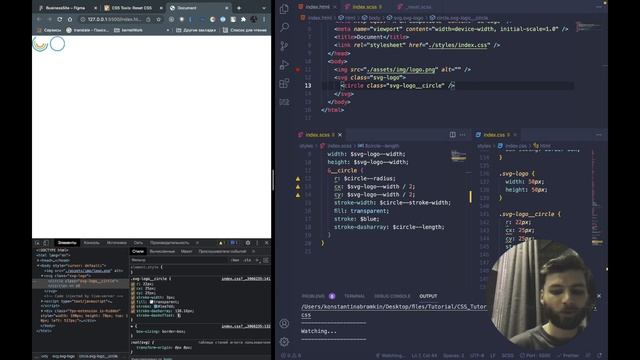The height and width of the screenshot is (360, 640).
Task: Open Extensions view in activity bar
Action: point(284,83)
